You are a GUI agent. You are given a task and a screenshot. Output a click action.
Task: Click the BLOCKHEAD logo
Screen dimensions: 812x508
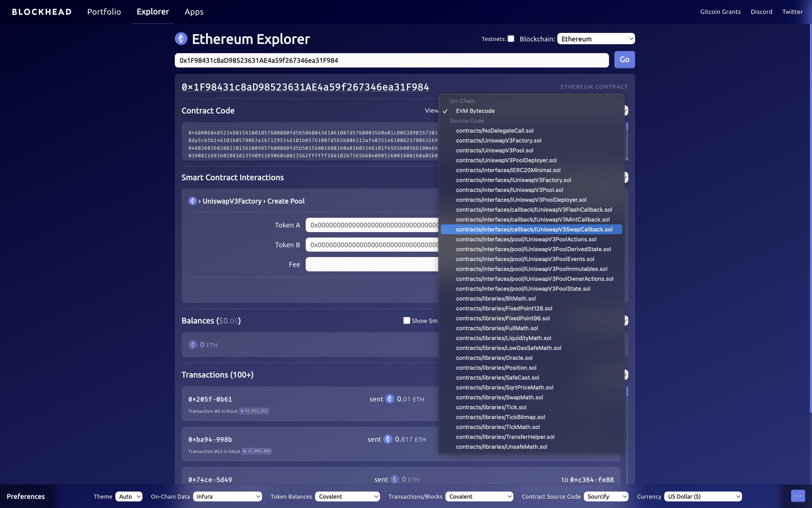pyautogui.click(x=42, y=12)
